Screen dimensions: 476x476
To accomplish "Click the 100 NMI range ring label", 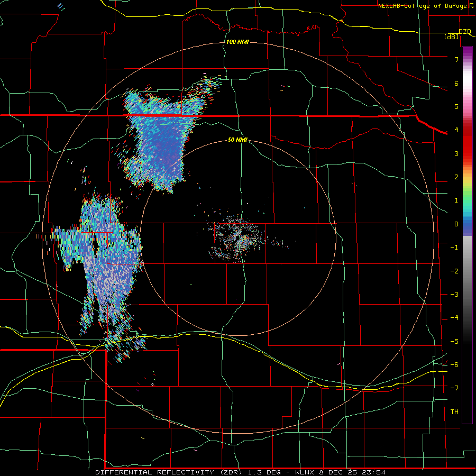I will (x=237, y=42).
